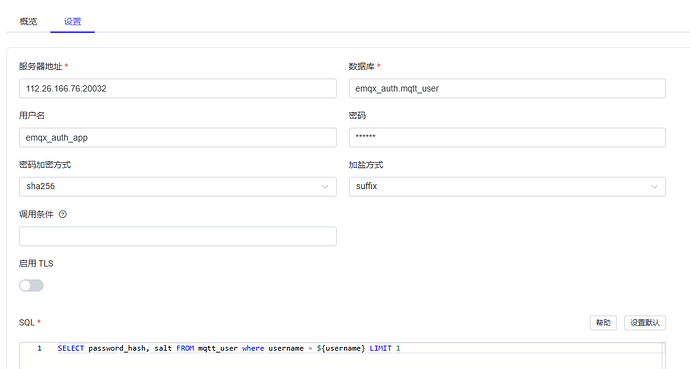Click 'password_hash,' in the SQL statement

119,348
